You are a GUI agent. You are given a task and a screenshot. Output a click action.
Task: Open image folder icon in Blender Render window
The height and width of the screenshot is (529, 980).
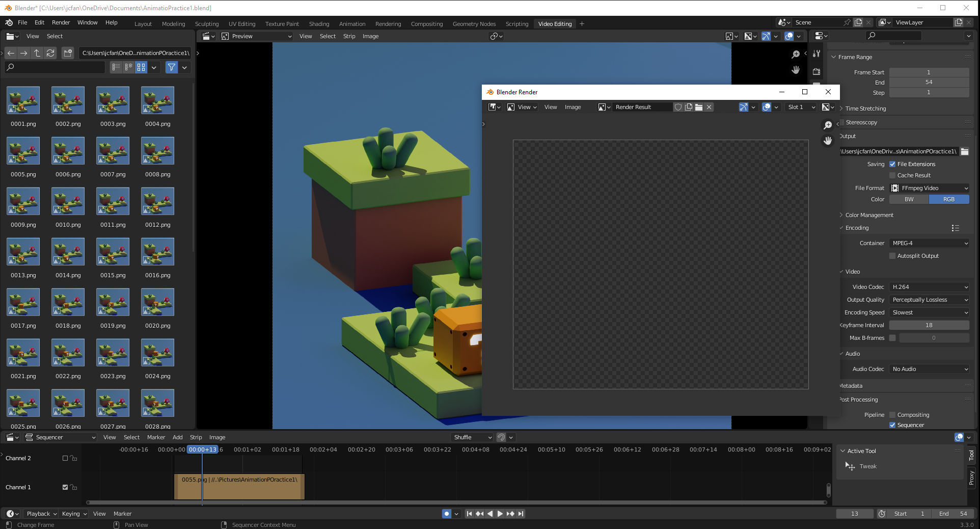tap(699, 107)
